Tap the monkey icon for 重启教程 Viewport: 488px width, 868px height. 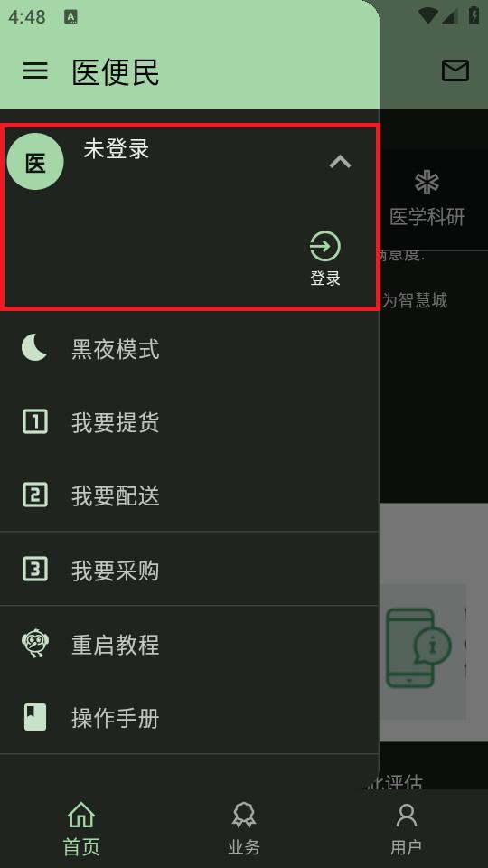pyautogui.click(x=35, y=643)
